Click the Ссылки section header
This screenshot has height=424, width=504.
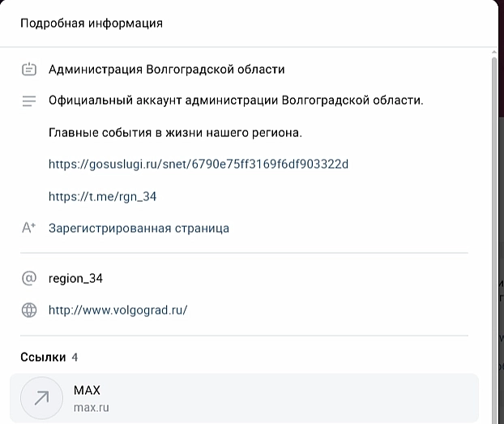43,357
